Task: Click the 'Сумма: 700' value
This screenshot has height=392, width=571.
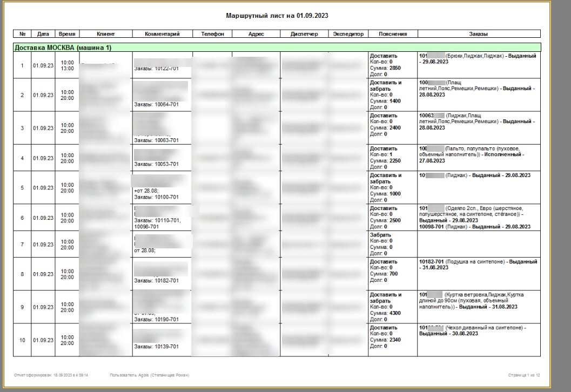Action: 384,274
